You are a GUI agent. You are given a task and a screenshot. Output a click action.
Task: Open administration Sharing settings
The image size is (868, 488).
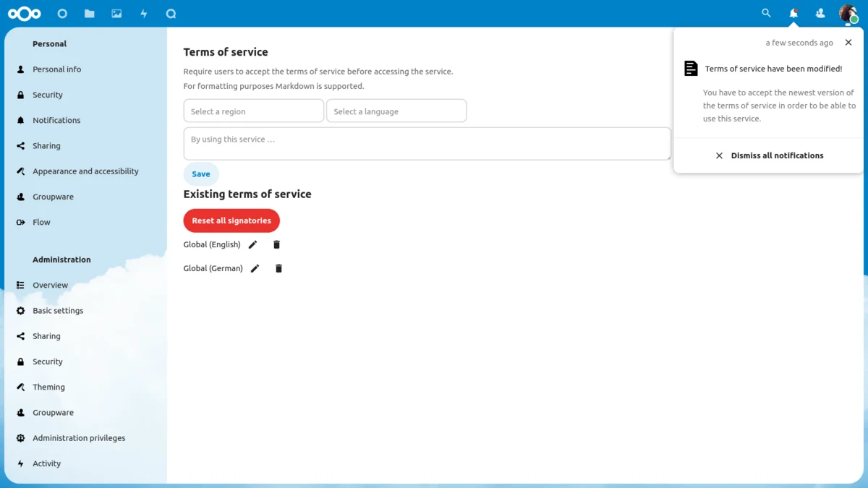point(85,336)
